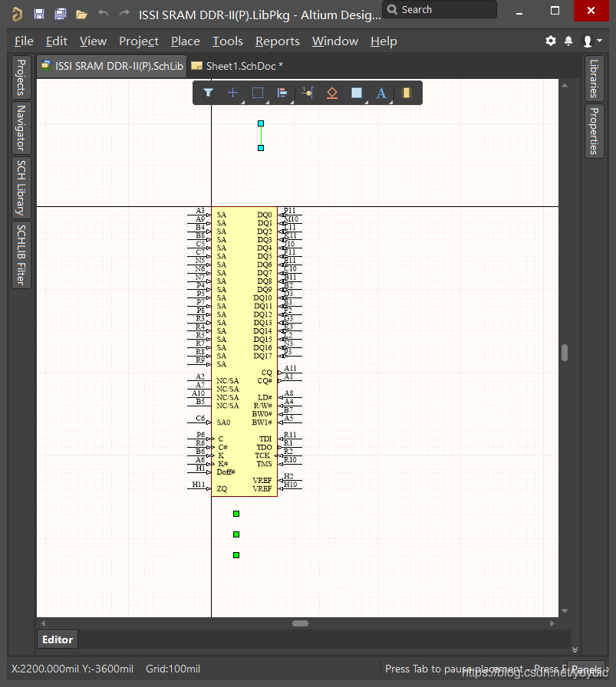Click the bottom cyan handle of the green line
The image size is (616, 687).
[261, 148]
